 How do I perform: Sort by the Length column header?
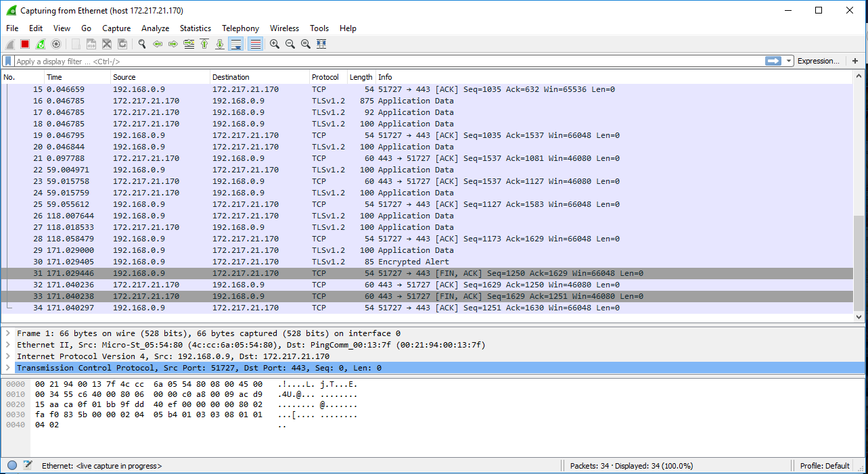pyautogui.click(x=361, y=77)
